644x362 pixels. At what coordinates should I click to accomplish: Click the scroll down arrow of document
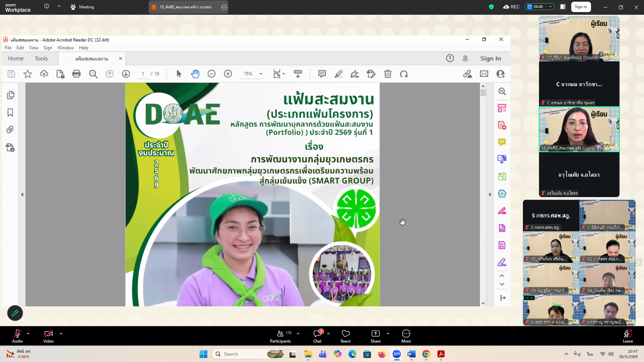pos(483,303)
